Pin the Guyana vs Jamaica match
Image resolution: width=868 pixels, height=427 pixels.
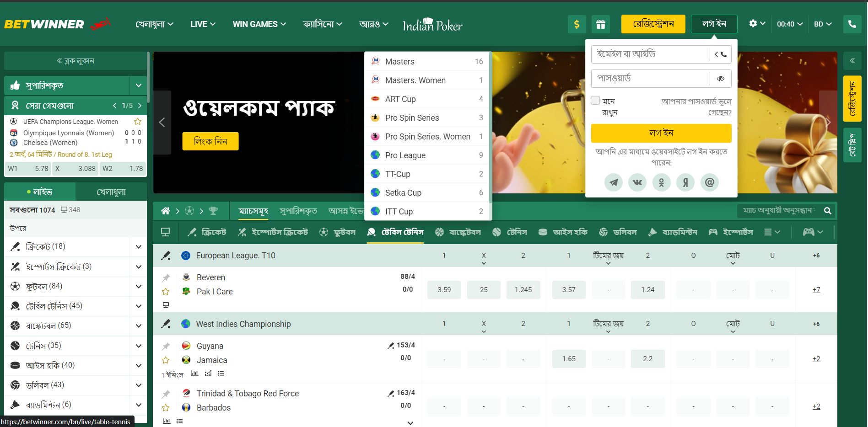click(x=166, y=346)
